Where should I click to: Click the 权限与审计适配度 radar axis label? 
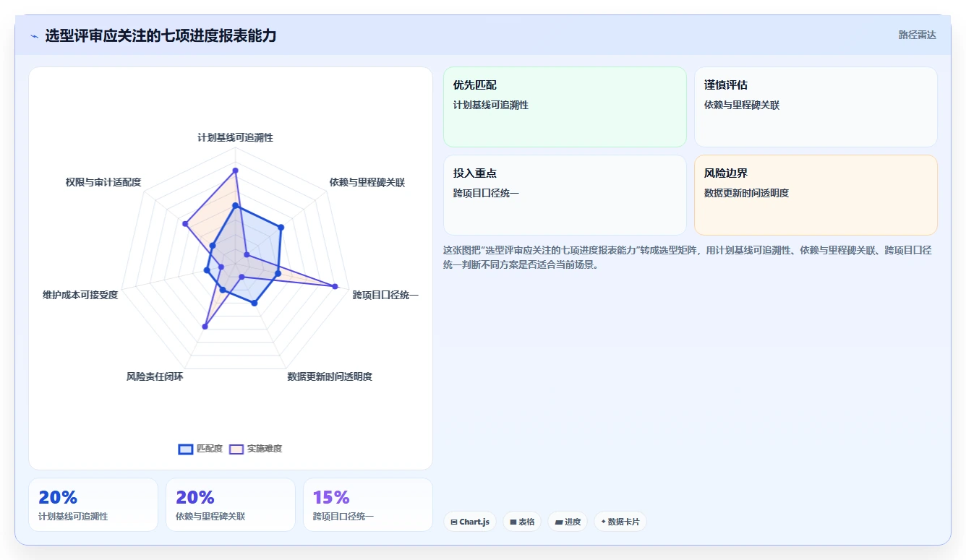coord(103,182)
